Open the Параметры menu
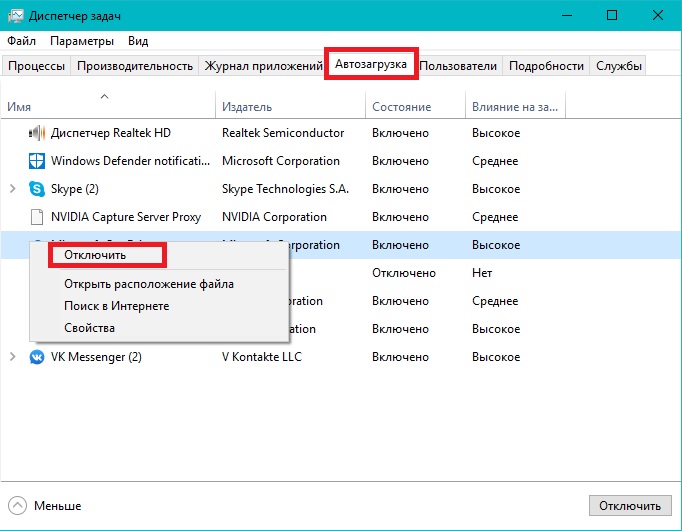Image resolution: width=682 pixels, height=531 pixels. click(x=82, y=41)
